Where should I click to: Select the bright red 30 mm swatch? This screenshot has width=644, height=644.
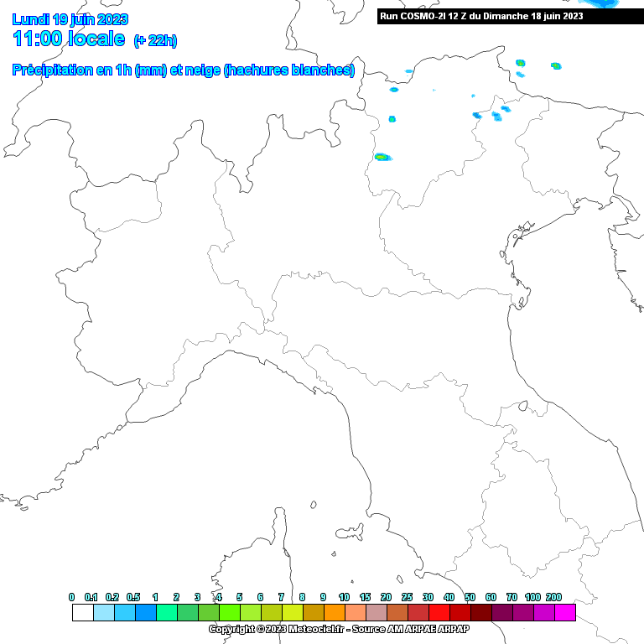coord(439,612)
